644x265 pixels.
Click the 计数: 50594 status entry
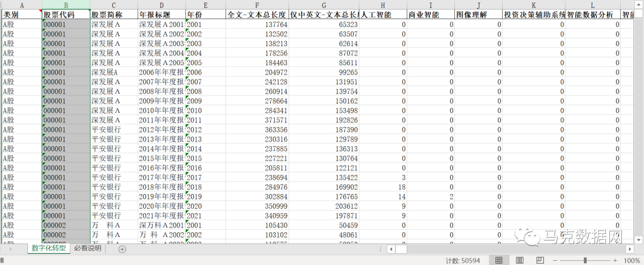pos(463,260)
